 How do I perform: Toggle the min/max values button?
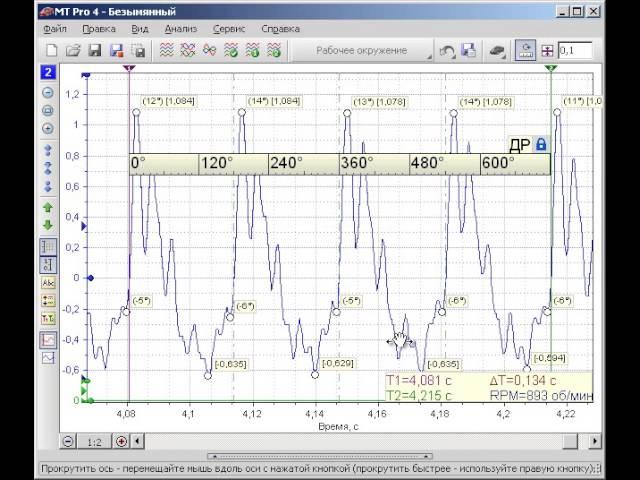(48, 301)
